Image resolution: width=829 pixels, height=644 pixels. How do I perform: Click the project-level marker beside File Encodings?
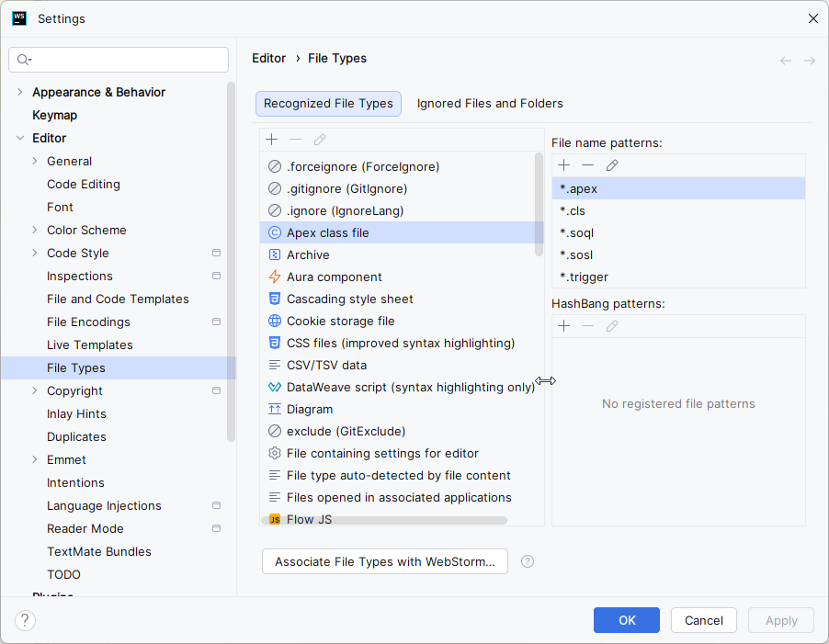216,322
